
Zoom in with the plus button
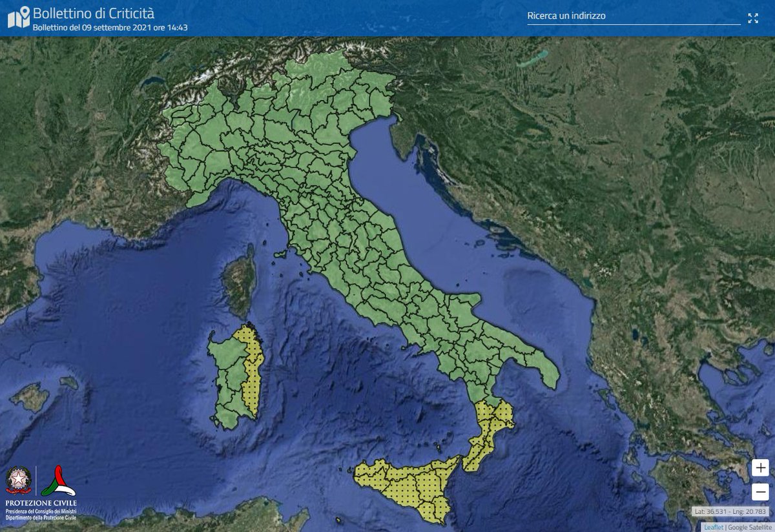(x=761, y=467)
